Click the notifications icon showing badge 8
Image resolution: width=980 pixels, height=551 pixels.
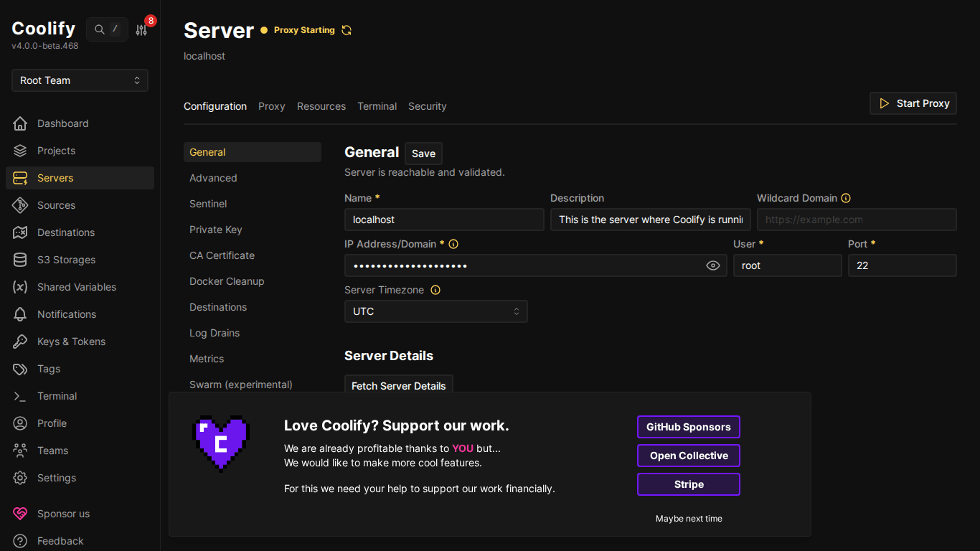click(x=141, y=29)
